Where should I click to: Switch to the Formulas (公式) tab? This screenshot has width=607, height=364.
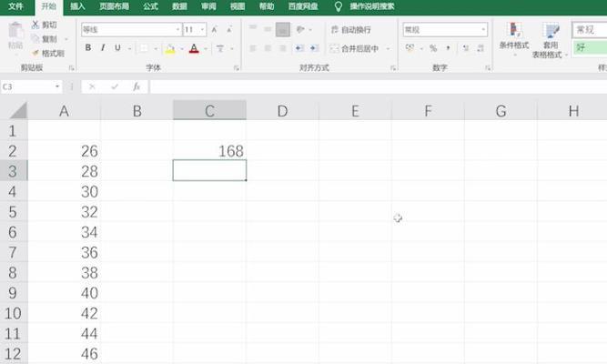(150, 6)
